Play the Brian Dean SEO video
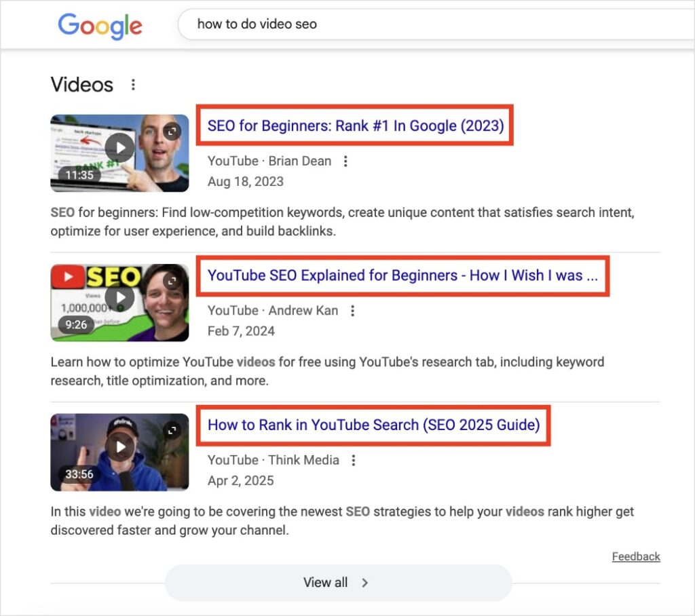 pyautogui.click(x=120, y=148)
